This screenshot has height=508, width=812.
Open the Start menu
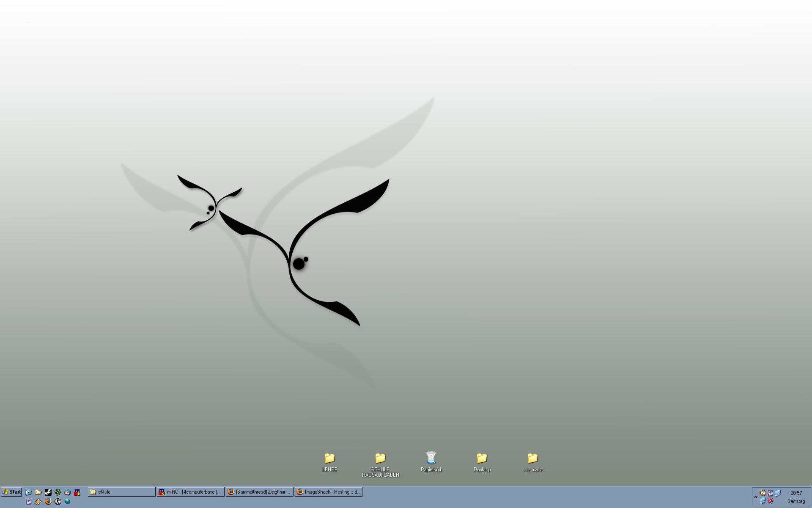pos(11,492)
